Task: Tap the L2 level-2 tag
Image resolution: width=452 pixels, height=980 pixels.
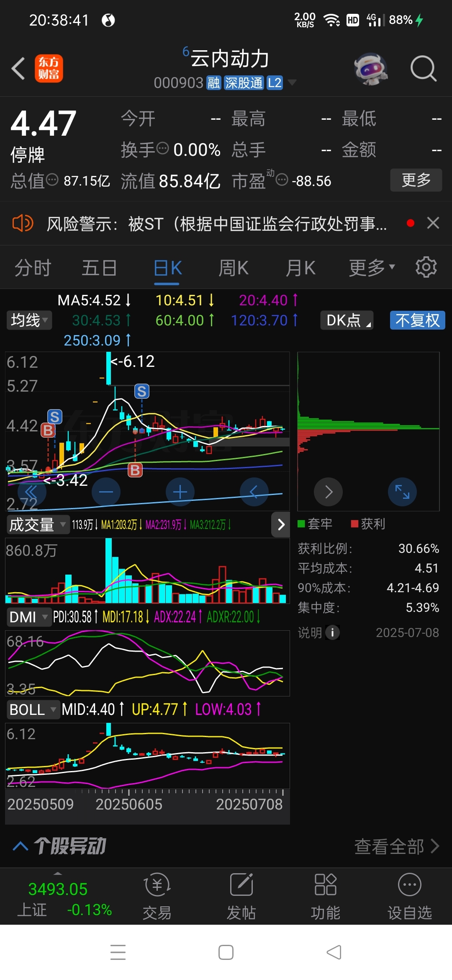Action: (275, 83)
